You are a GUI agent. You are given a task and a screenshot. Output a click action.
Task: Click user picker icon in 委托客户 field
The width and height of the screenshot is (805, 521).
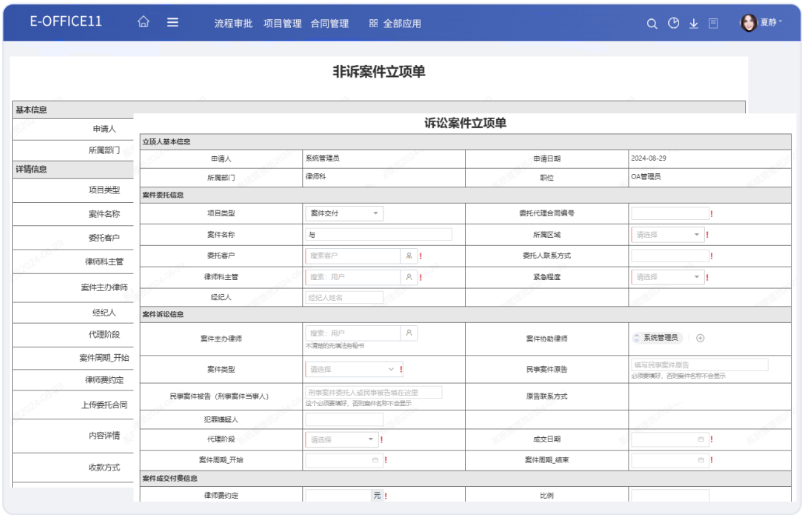[408, 256]
